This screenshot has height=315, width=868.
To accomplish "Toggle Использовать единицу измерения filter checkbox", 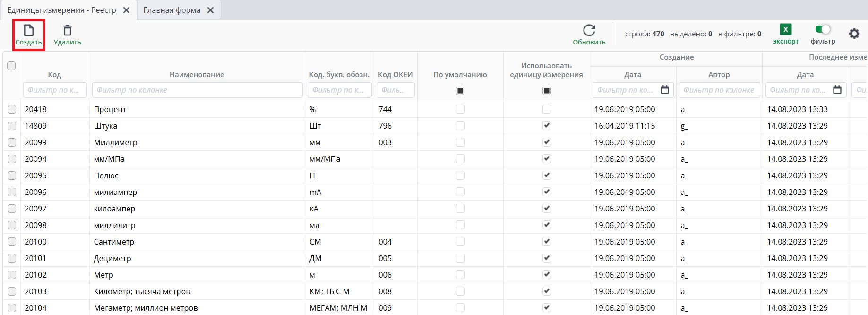I will (x=547, y=91).
